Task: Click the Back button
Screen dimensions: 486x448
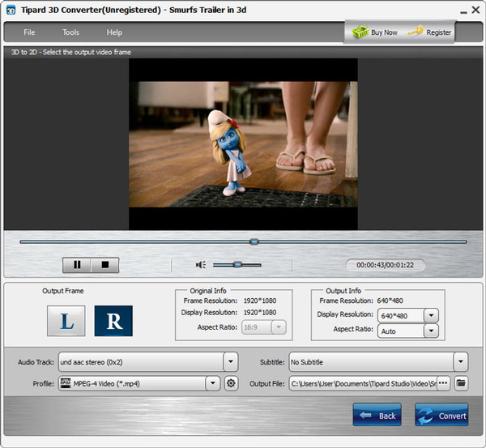Action: [377, 415]
